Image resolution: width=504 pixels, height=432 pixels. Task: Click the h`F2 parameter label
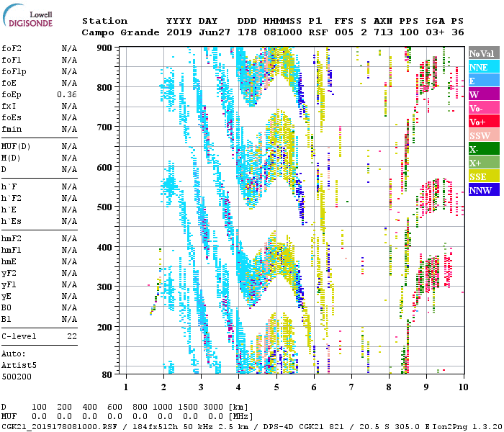12,198
